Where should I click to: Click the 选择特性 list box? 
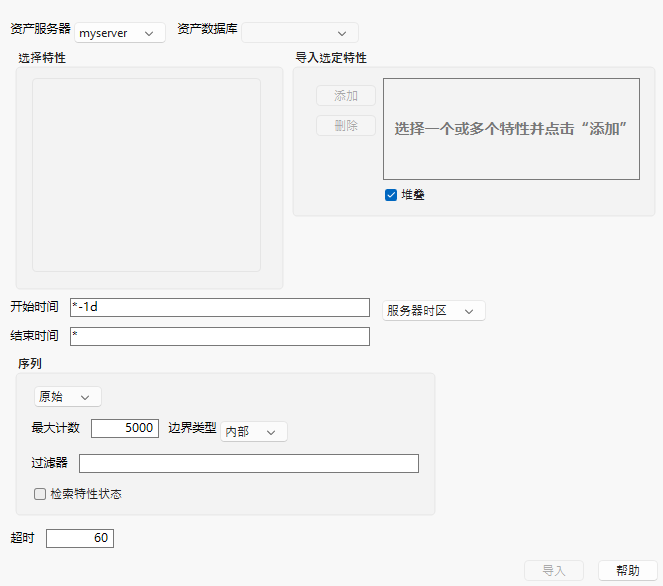(x=146, y=175)
